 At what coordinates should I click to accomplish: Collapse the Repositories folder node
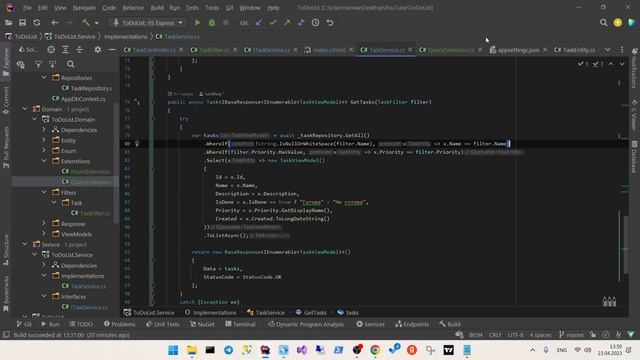tap(44, 78)
